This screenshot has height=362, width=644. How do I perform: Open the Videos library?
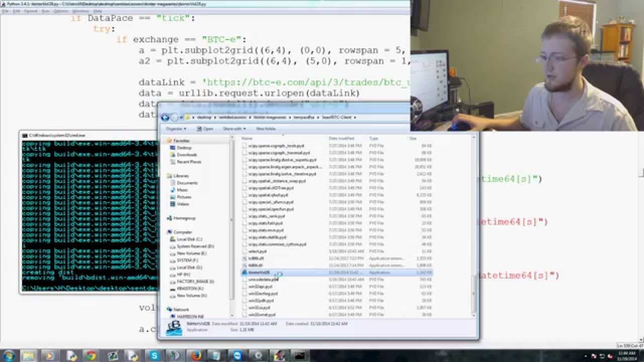183,204
